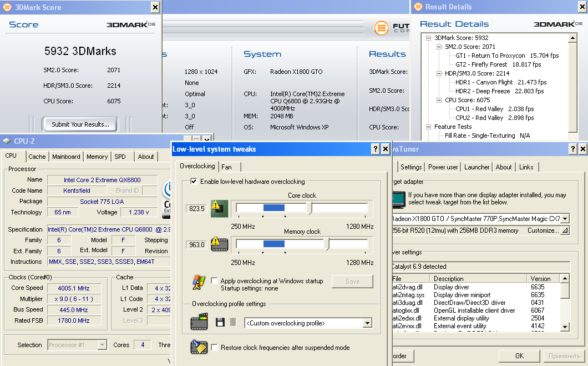
Task: Open the Processor #1 selection dropdown
Action: [102, 344]
